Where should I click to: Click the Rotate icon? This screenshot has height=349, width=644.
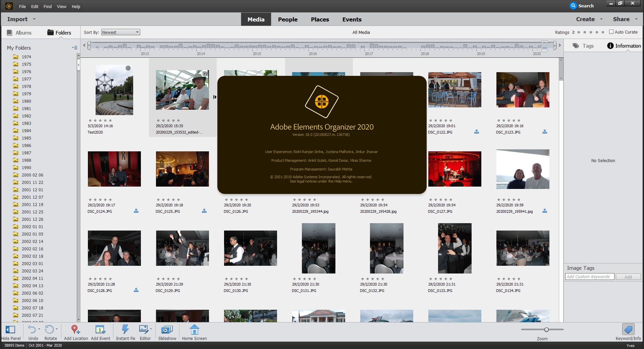(x=49, y=330)
